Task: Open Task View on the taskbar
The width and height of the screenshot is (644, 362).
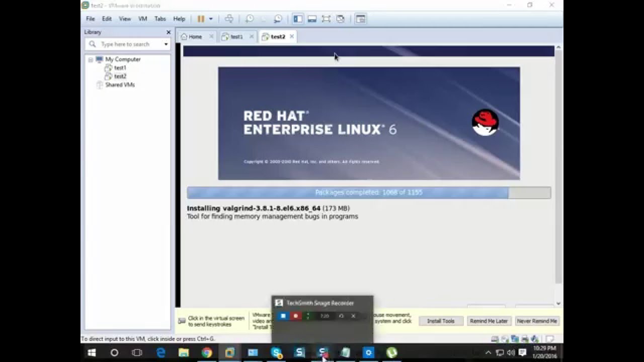Action: pos(137,352)
